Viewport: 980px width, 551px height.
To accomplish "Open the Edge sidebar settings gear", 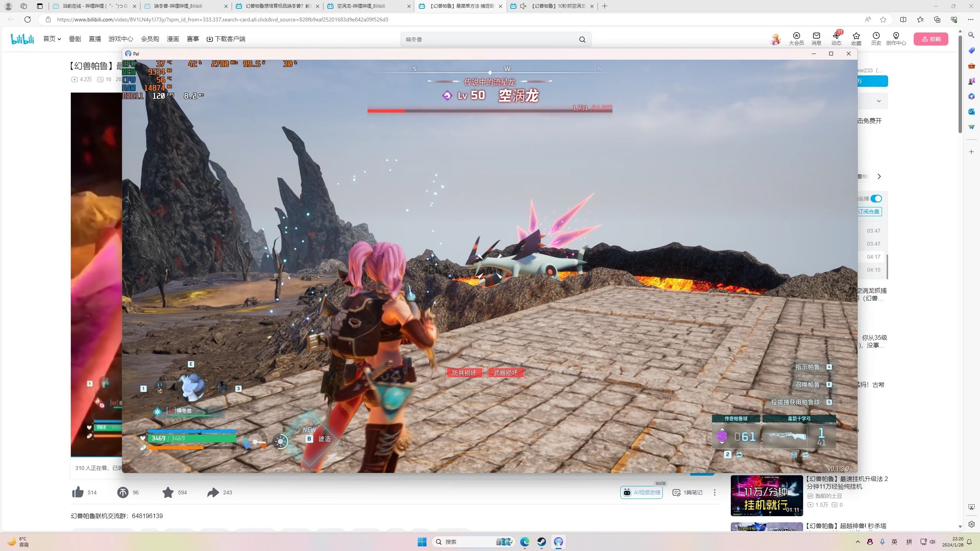I will [x=971, y=524].
